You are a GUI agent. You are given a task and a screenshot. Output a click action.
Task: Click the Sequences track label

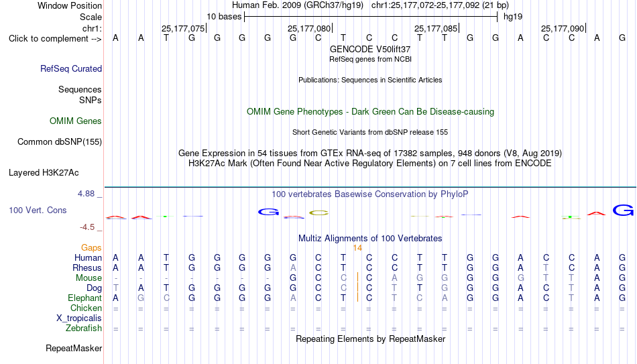[80, 89]
